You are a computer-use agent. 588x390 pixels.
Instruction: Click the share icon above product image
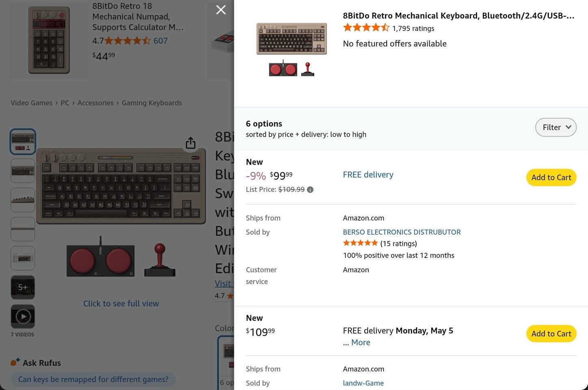tap(190, 143)
